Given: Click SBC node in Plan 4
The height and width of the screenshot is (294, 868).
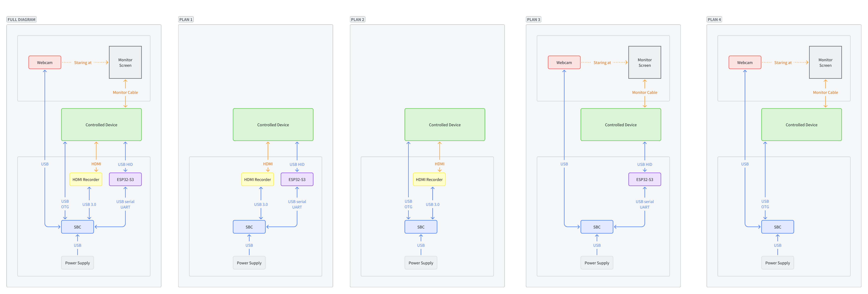Looking at the screenshot, I should tap(777, 227).
